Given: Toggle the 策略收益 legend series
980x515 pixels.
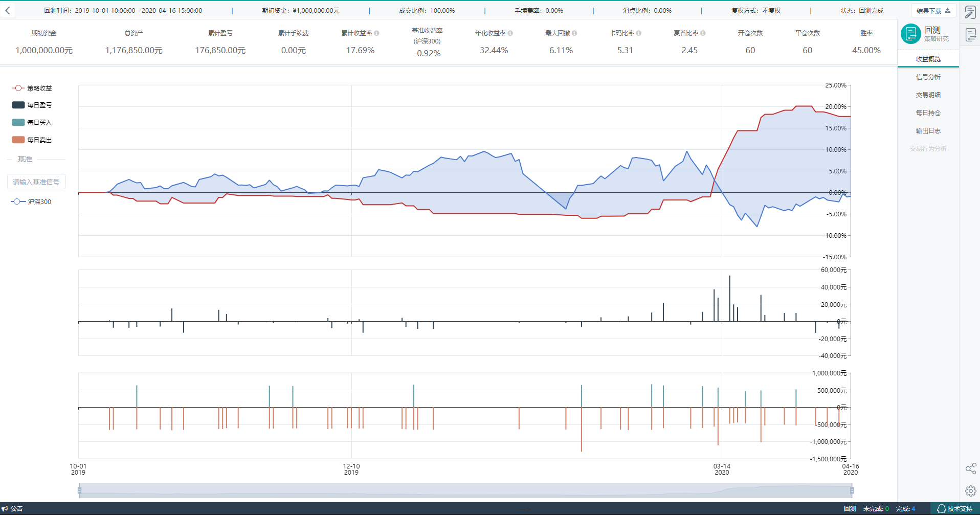Looking at the screenshot, I should 32,88.
